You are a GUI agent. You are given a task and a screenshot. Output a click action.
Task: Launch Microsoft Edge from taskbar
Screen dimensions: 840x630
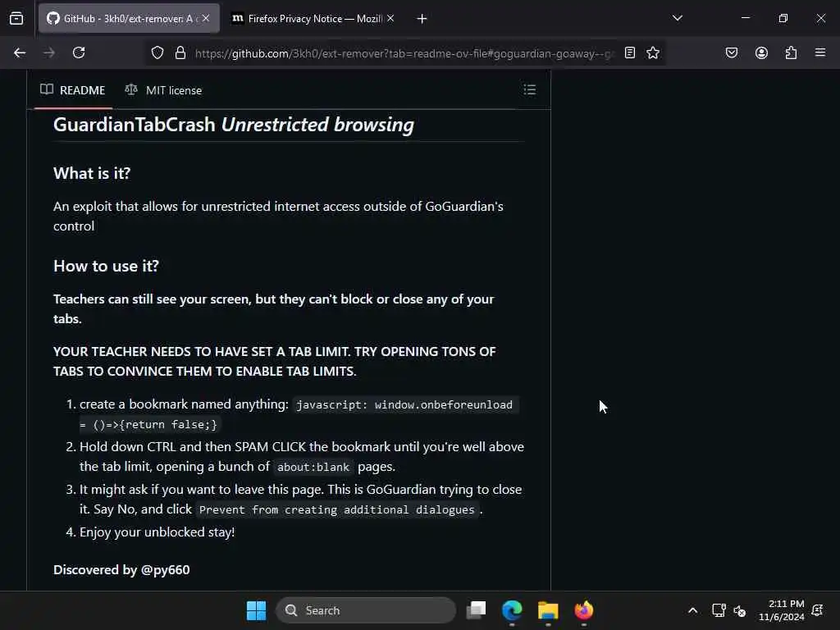pyautogui.click(x=512, y=610)
